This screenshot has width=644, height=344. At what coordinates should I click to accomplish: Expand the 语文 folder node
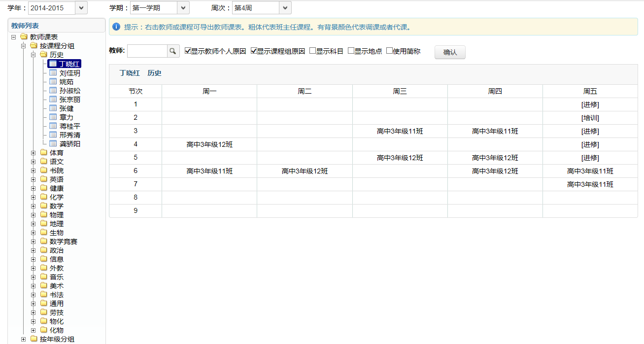[34, 162]
